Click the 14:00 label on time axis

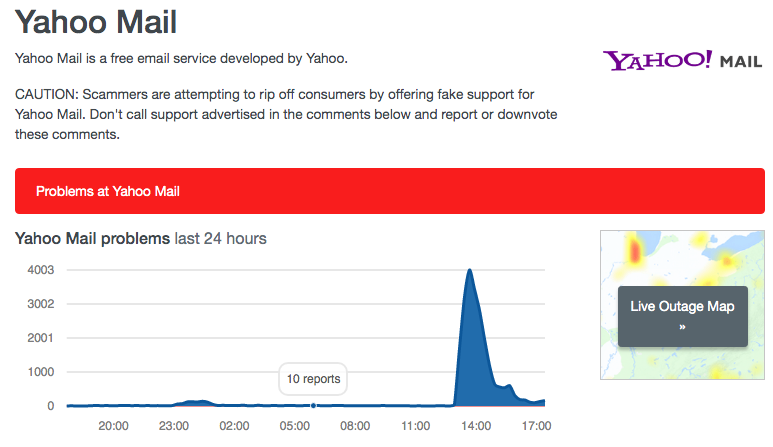[475, 426]
